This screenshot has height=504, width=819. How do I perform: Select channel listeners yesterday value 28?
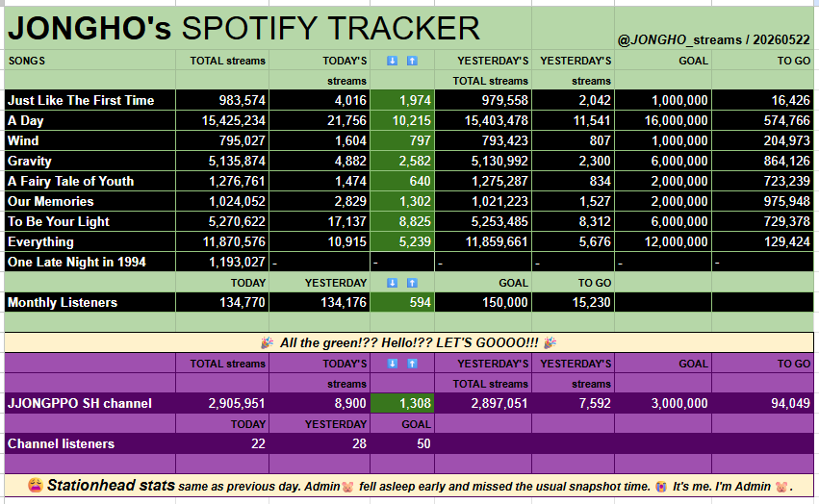click(x=320, y=443)
